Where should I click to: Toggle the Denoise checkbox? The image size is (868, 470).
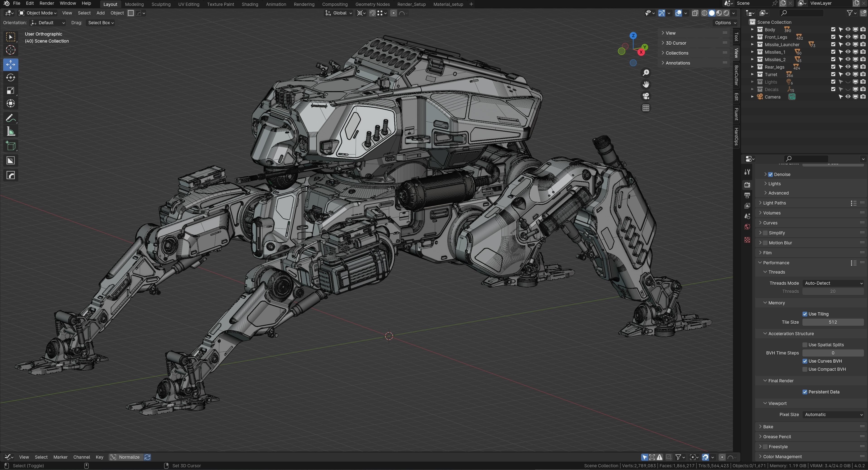coord(770,174)
